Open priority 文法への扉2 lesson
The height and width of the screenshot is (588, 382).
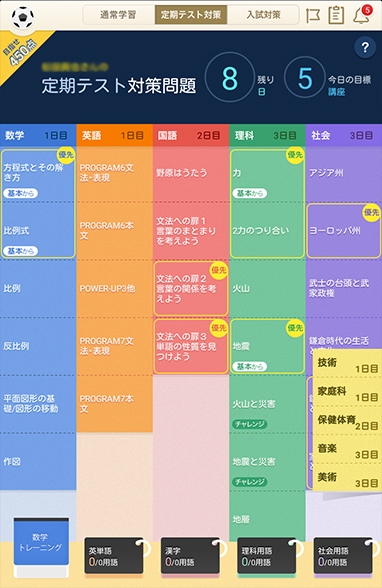(191, 288)
